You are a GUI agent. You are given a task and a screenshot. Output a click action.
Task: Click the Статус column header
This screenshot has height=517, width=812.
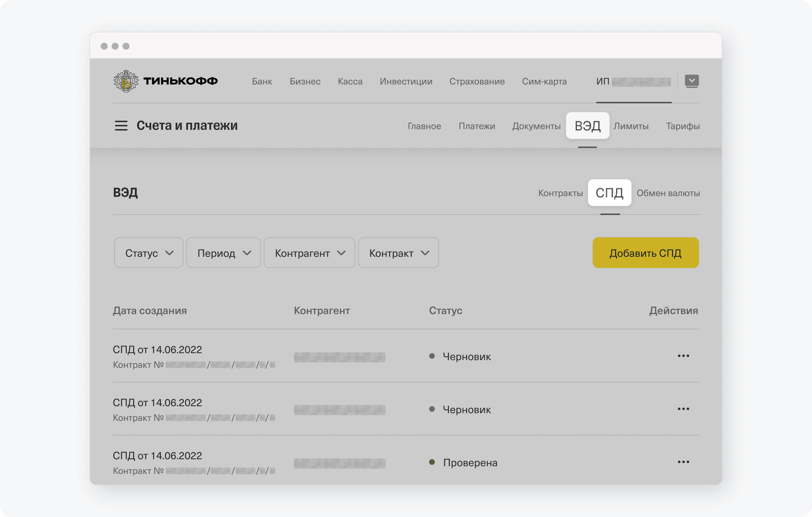(446, 310)
